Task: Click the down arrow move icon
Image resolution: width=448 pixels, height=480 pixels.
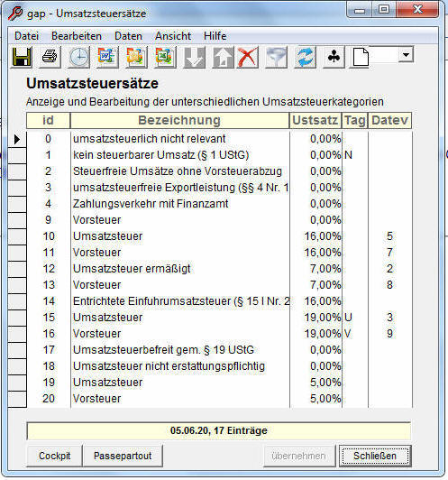Action: pos(194,57)
